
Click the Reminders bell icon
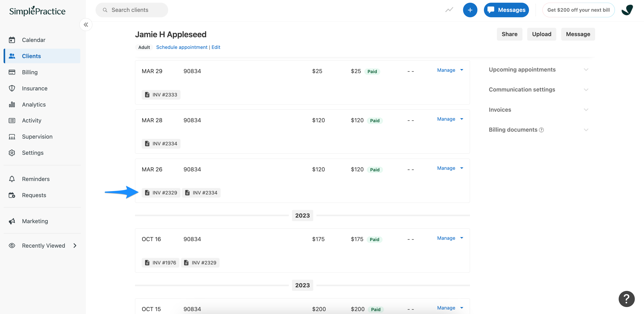(x=12, y=179)
